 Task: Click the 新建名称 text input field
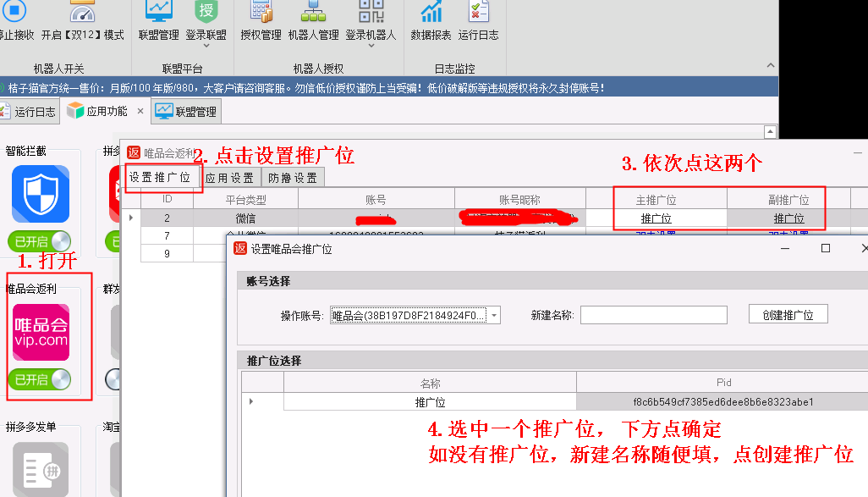pos(653,315)
